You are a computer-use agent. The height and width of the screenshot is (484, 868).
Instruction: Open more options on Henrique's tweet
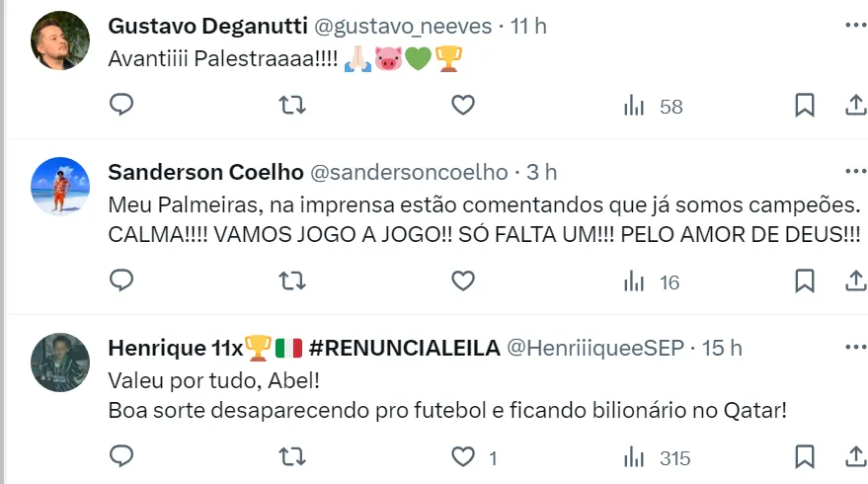pyautogui.click(x=855, y=347)
